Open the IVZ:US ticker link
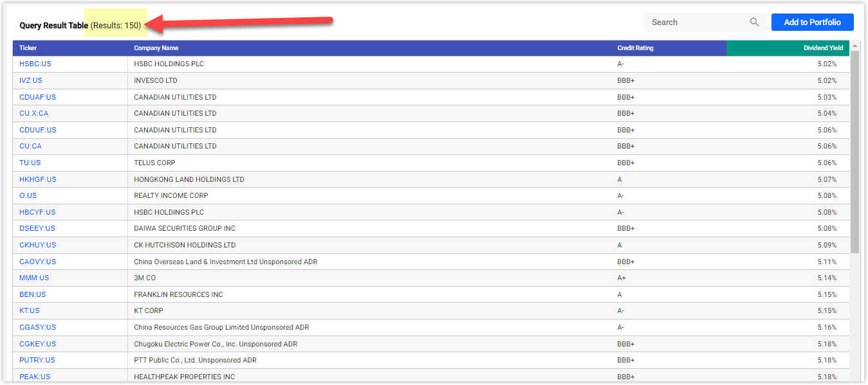The width and height of the screenshot is (868, 385). coord(31,80)
